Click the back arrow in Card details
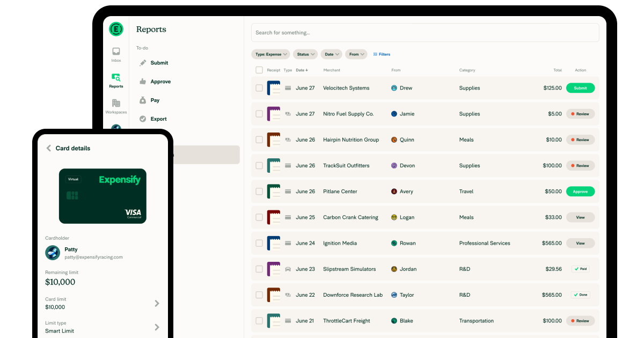644x338 pixels. [x=48, y=148]
